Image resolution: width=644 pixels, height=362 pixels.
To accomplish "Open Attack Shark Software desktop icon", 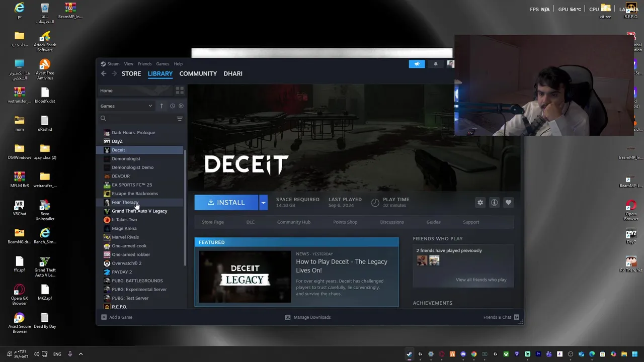I will (45, 41).
